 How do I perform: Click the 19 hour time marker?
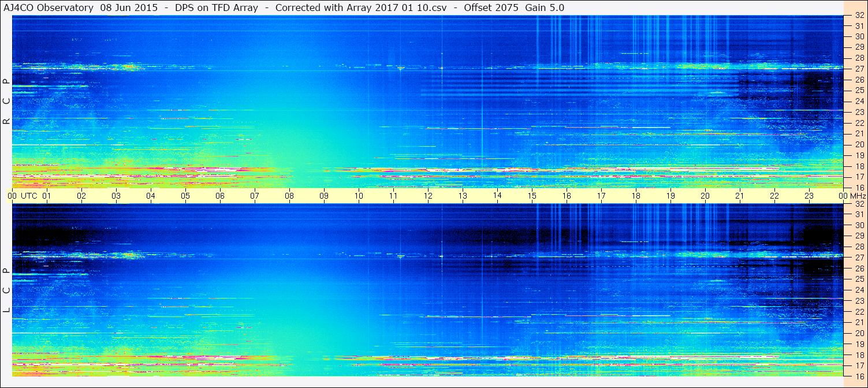670,196
